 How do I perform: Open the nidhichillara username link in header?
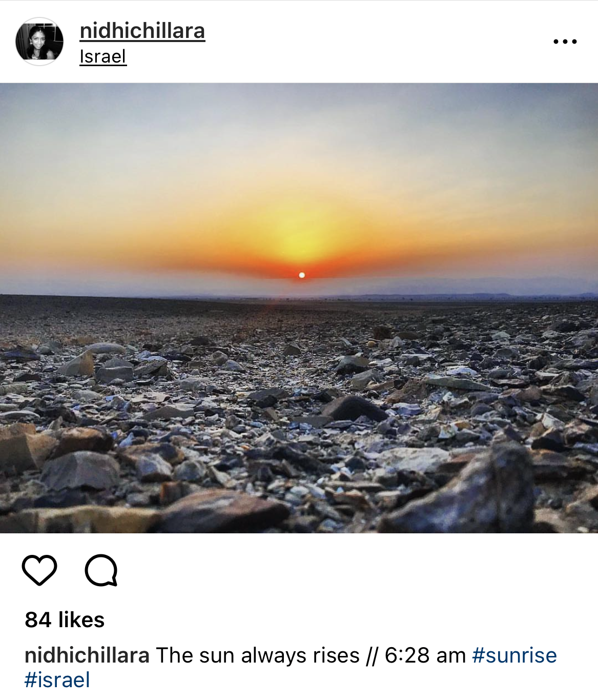click(x=142, y=31)
